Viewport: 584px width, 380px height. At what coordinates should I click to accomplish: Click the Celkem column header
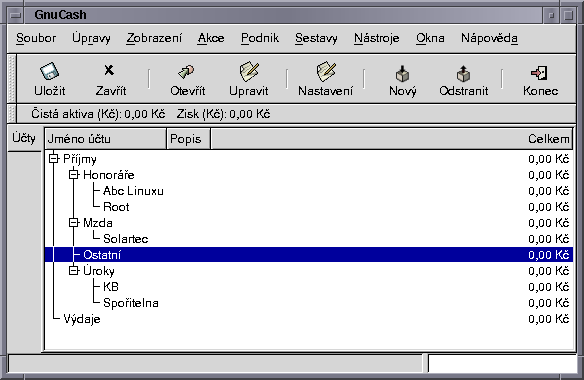(x=391, y=139)
